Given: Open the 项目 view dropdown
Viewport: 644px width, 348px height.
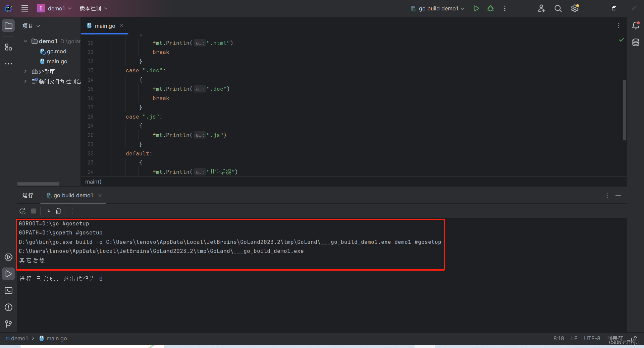Looking at the screenshot, I should click(31, 26).
